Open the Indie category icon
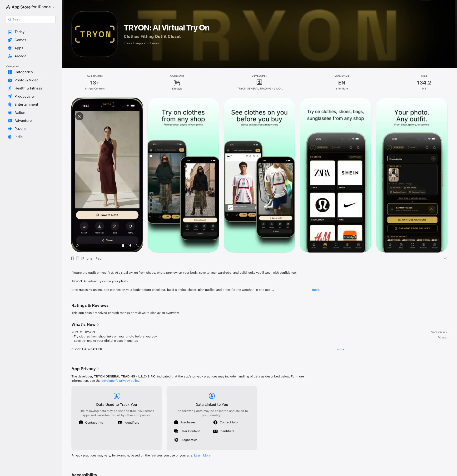Image resolution: width=457 pixels, height=476 pixels. pyautogui.click(x=10, y=137)
